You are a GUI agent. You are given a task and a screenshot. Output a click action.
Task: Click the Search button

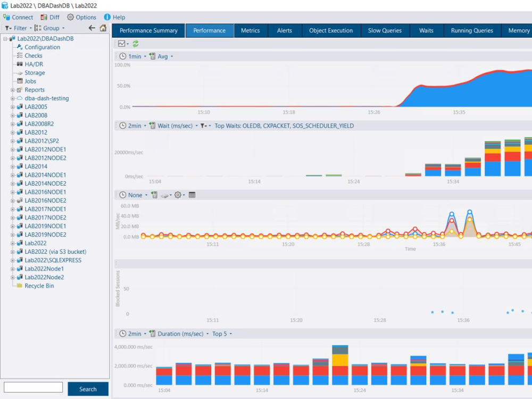coord(88,389)
